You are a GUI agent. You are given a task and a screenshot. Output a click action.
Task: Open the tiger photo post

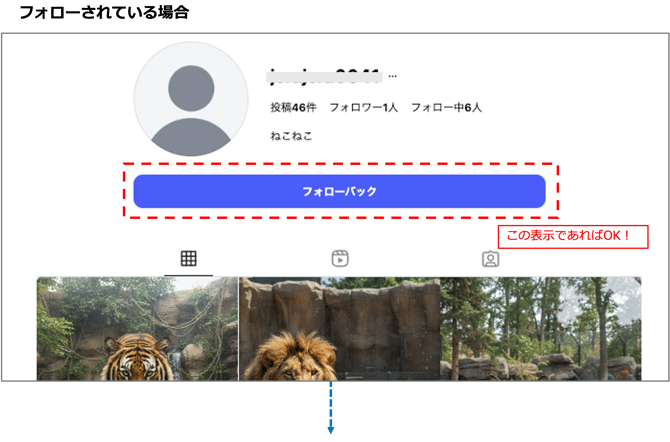137,330
